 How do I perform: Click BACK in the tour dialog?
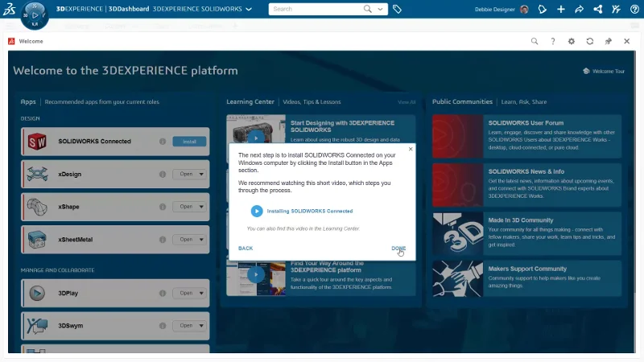[246, 249]
